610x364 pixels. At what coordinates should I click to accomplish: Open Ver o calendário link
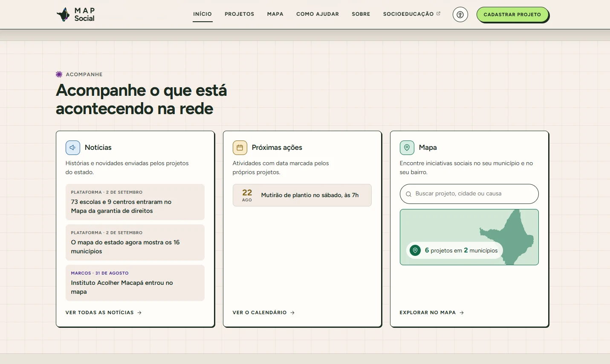(264, 312)
